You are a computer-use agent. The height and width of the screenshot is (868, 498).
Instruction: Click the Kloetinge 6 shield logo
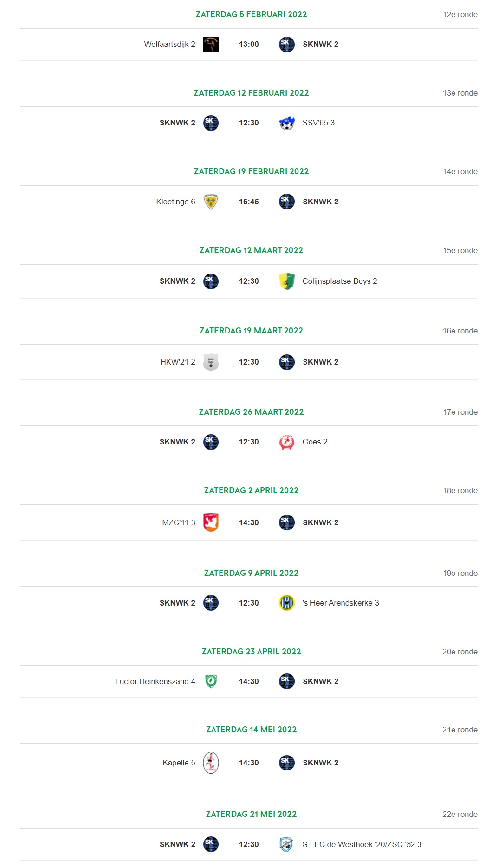[x=211, y=202]
